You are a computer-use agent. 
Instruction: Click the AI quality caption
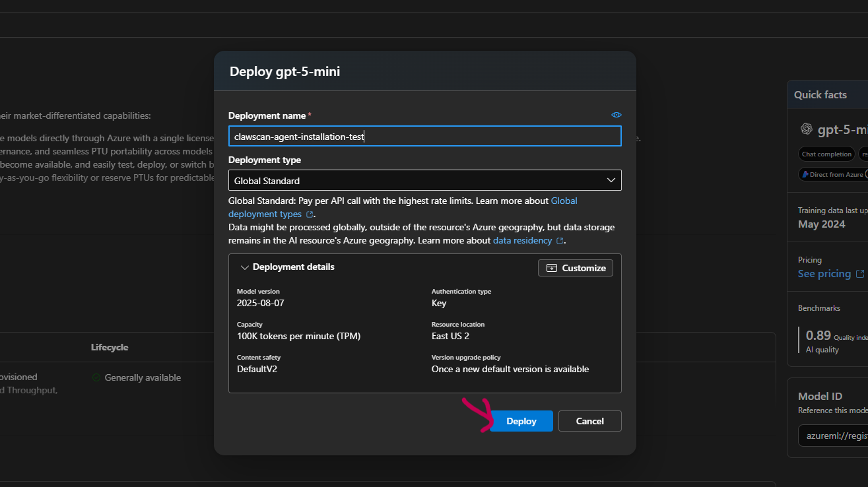click(x=822, y=350)
